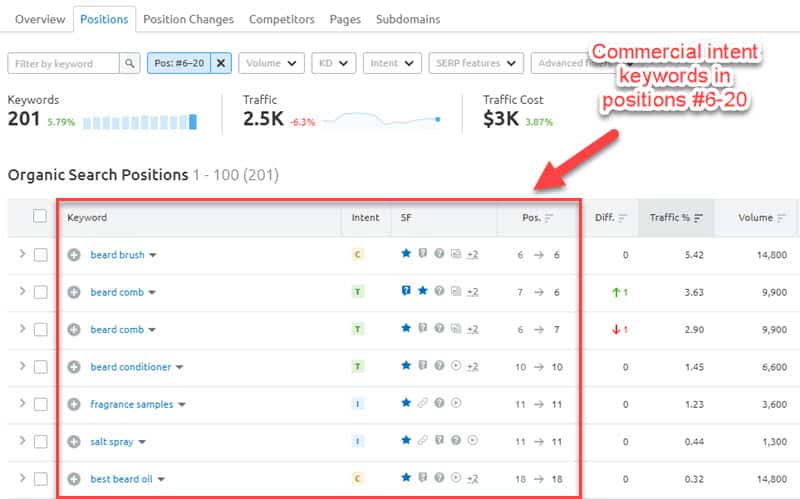Screen dimensions: 800x499
Task: Add salt spray keyword with plus icon
Action: click(x=74, y=441)
